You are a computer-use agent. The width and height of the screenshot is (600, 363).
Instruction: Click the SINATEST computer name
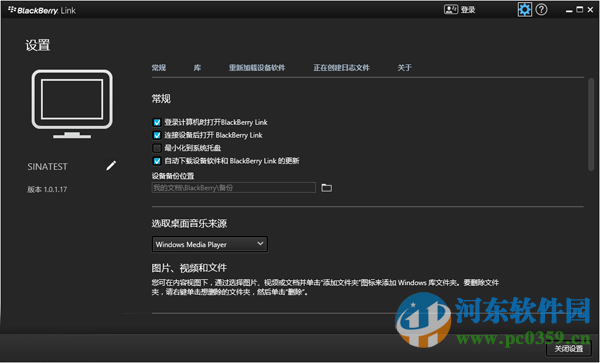tap(47, 167)
